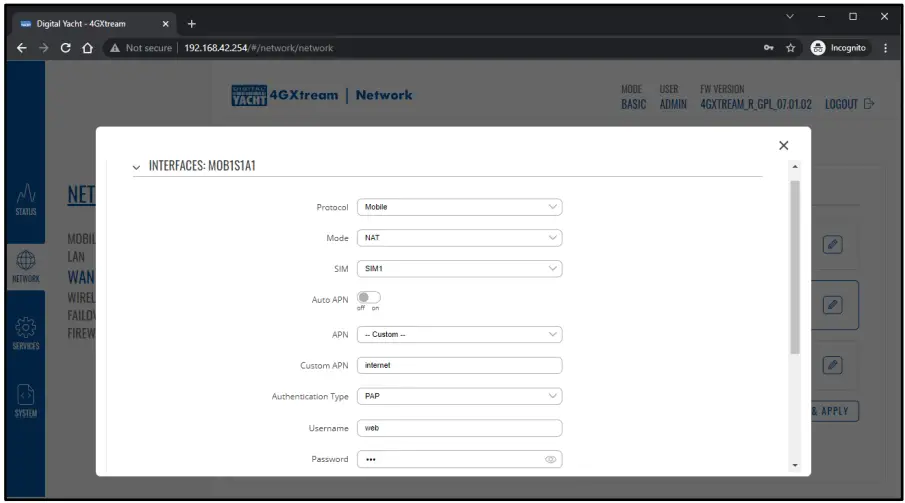
Task: Click the ADMIN user label
Action: pyautogui.click(x=673, y=104)
